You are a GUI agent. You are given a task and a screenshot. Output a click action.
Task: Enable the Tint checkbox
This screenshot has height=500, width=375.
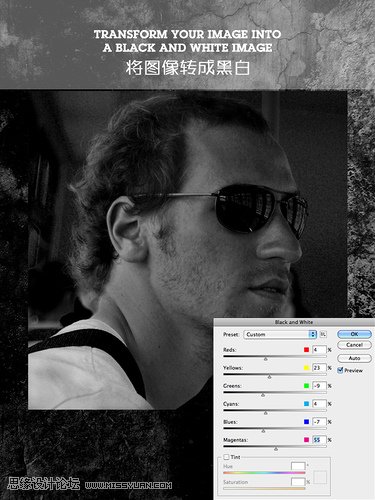[226, 457]
